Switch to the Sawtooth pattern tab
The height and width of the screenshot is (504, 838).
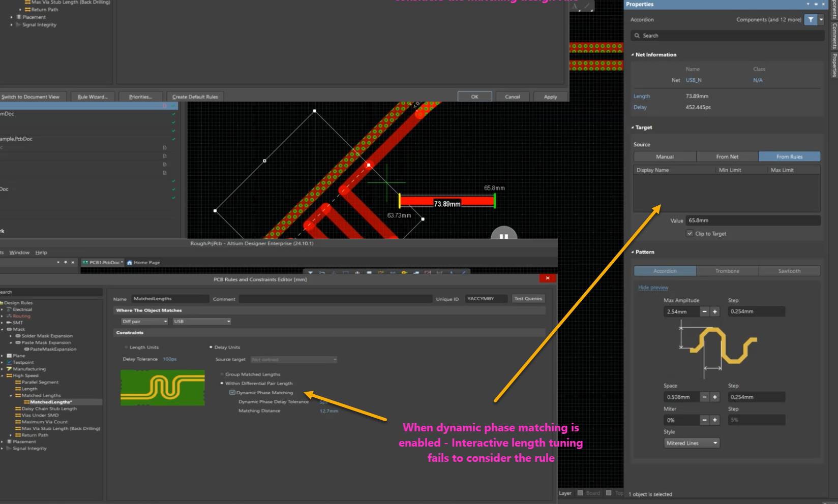point(789,271)
